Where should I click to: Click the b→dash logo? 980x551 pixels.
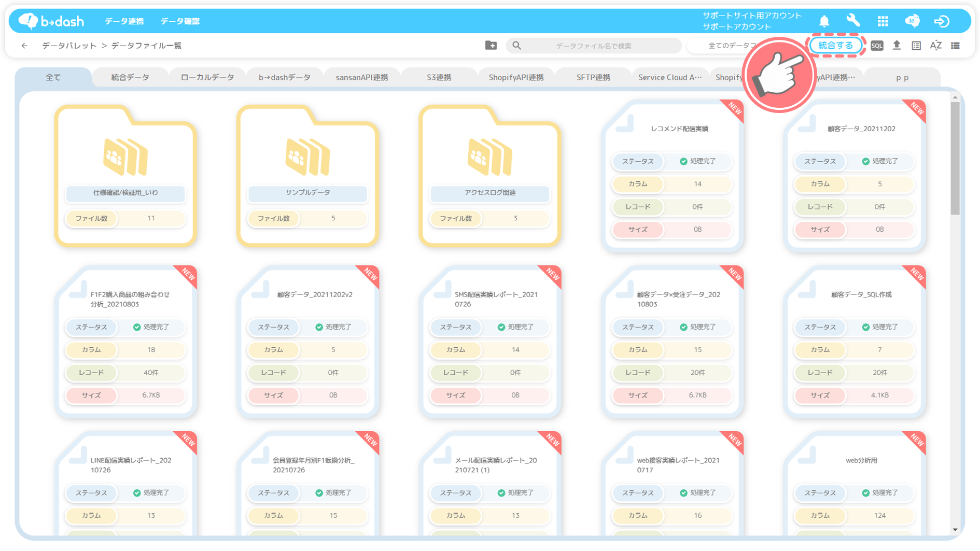[51, 21]
